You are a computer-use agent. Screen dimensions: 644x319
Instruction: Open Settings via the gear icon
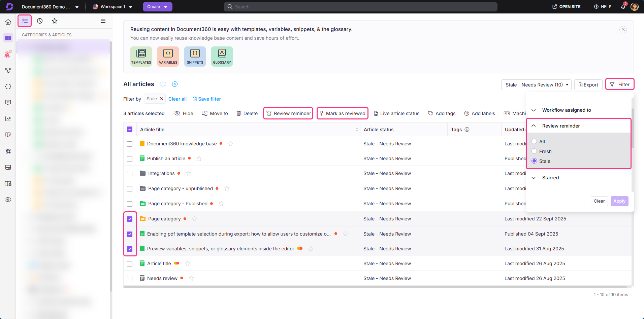pyautogui.click(x=8, y=200)
